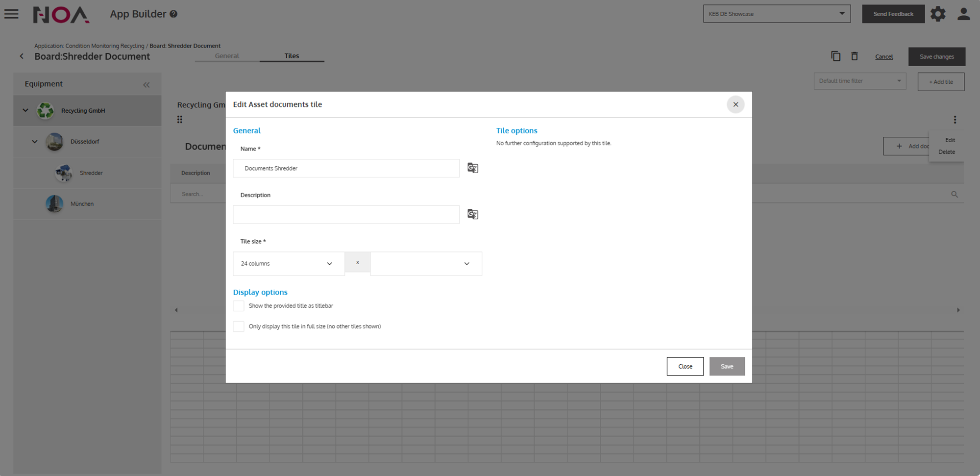Select Delete in the tile context menu

946,152
